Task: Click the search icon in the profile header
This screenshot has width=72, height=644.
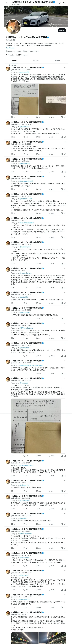Action: [x=65, y=3]
